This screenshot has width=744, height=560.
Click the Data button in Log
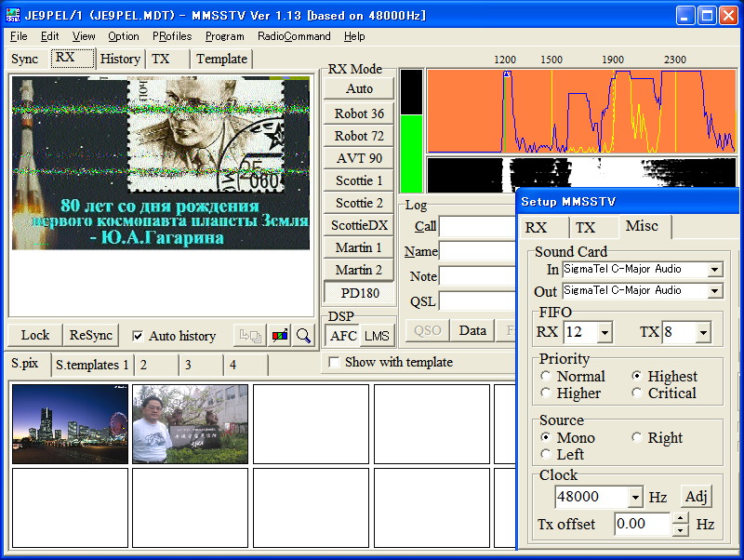[472, 330]
